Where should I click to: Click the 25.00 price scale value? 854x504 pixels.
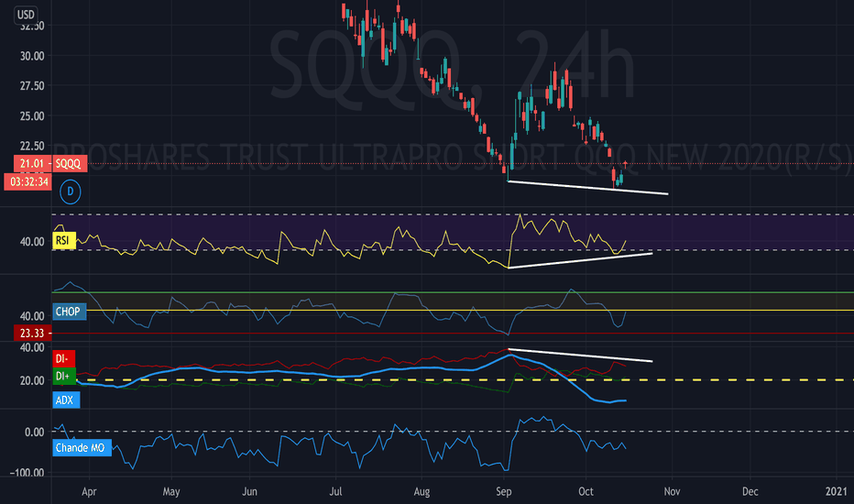[32, 115]
